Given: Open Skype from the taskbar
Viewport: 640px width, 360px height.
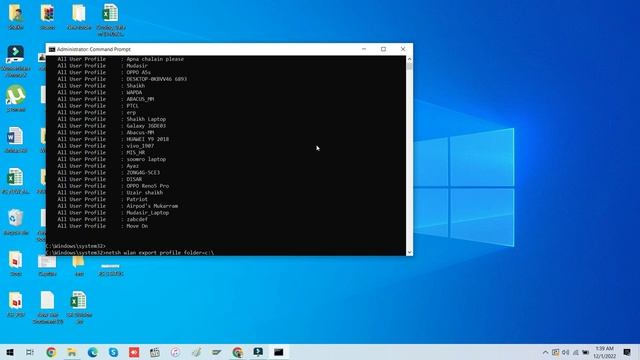Looking at the screenshot, I should [113, 352].
